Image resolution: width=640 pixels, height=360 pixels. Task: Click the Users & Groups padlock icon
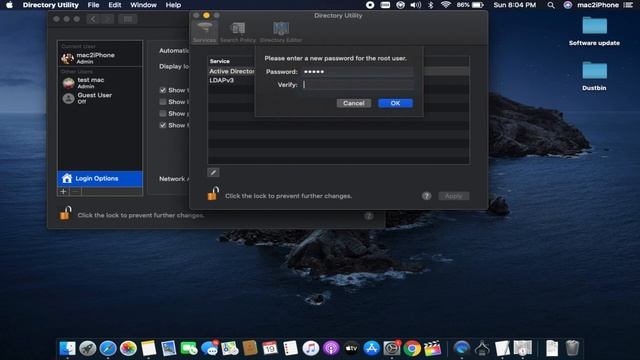pyautogui.click(x=65, y=213)
